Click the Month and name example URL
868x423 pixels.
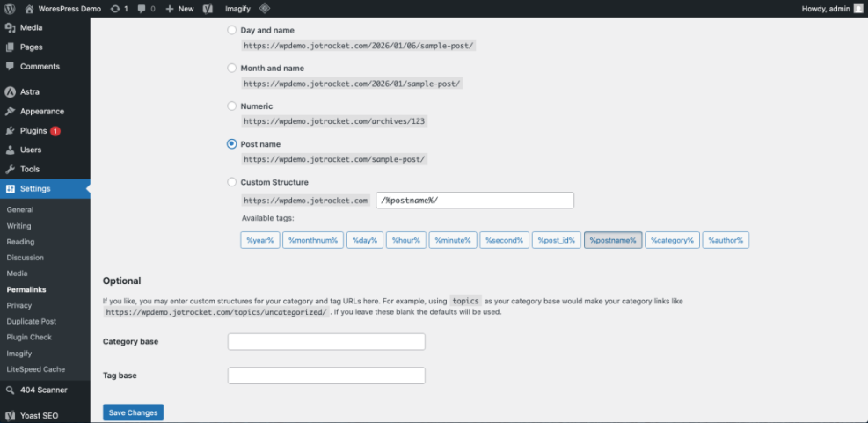point(352,83)
